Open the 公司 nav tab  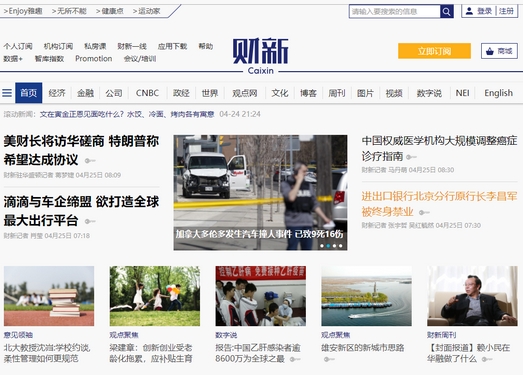[x=114, y=93]
